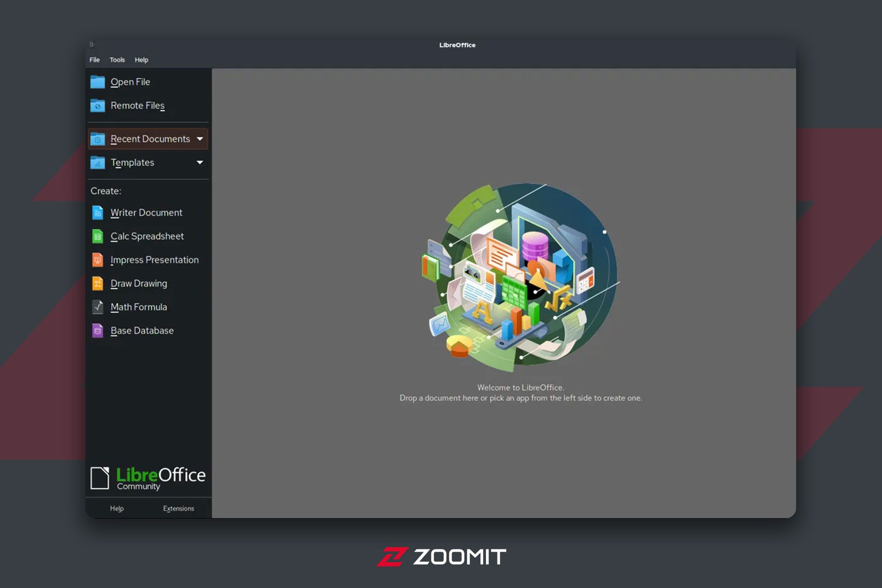
Task: Click the Templates folder icon
Action: click(x=97, y=163)
